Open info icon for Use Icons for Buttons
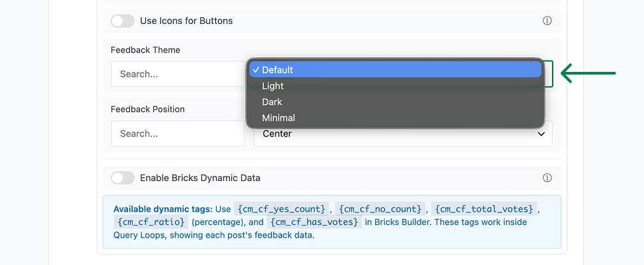The width and height of the screenshot is (644, 265). pyautogui.click(x=547, y=21)
